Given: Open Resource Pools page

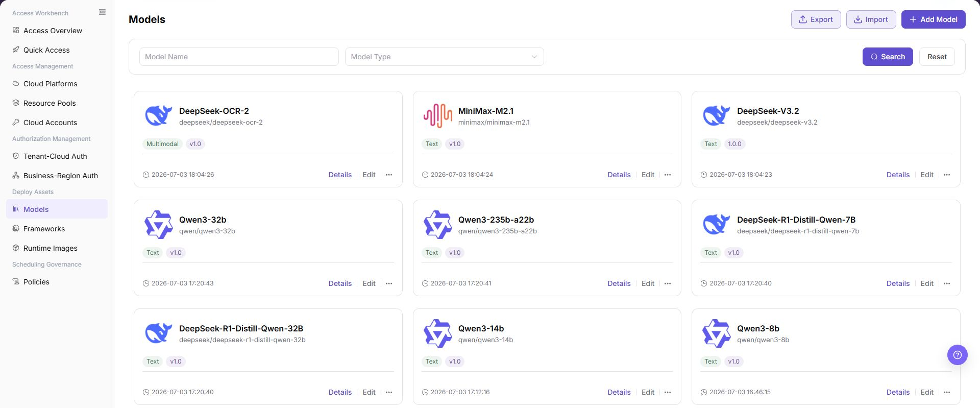Looking at the screenshot, I should click(x=57, y=103).
